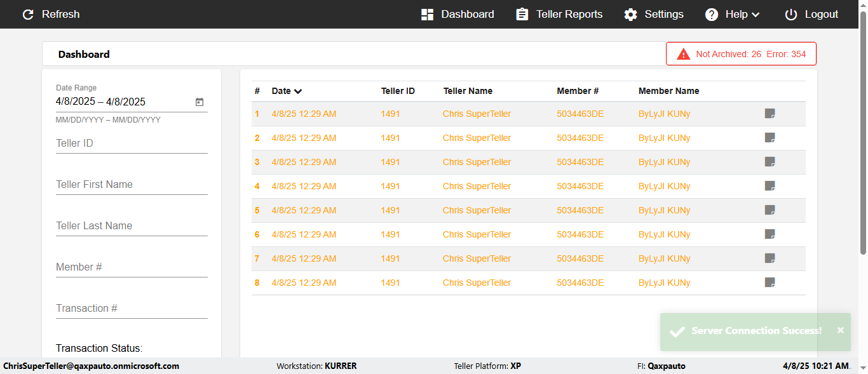The image size is (868, 374).
Task: Click the Not Archived error alert badge
Action: 741,54
